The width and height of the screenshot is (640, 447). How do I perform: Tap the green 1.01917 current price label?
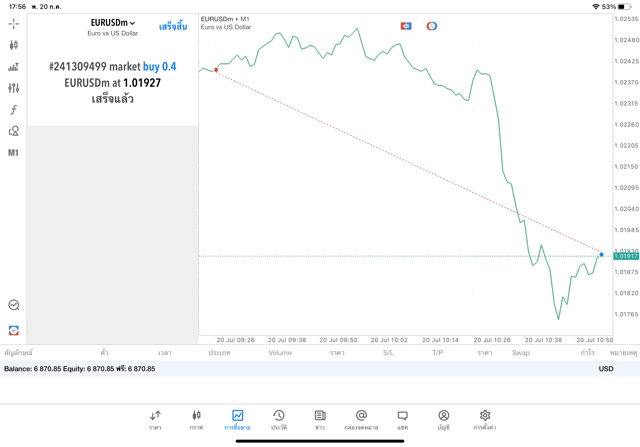(626, 256)
